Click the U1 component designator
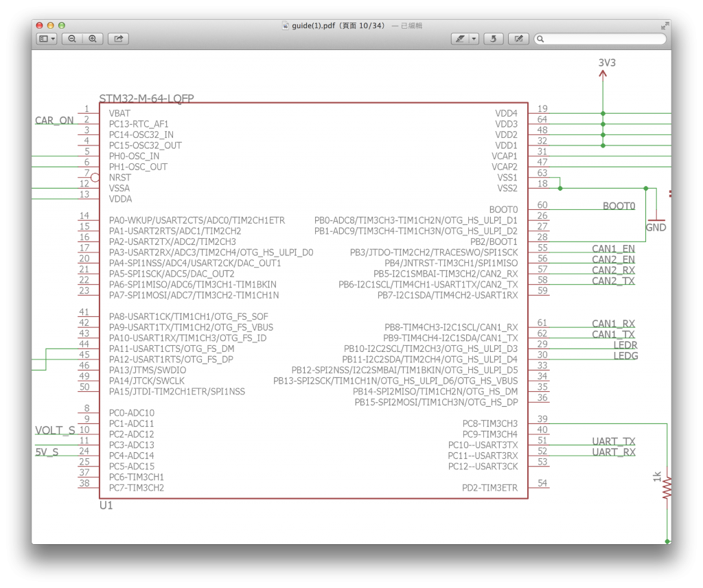Image resolution: width=703 pixels, height=588 pixels. [x=106, y=506]
